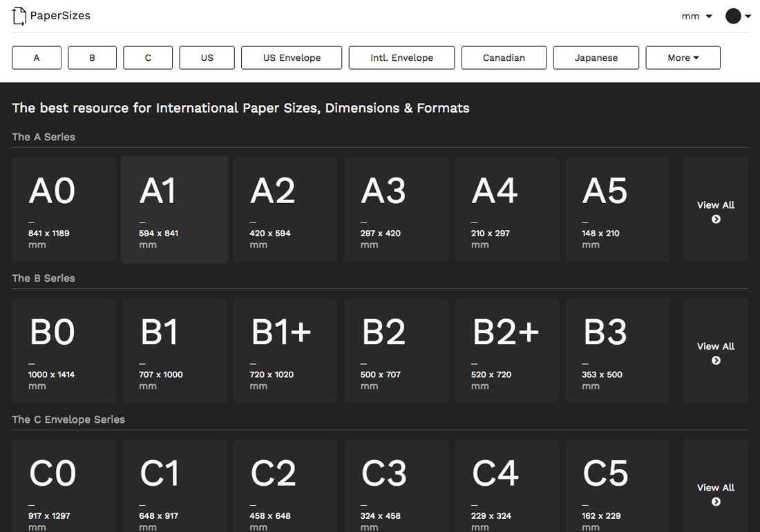Open the mm units dropdown
Viewport: 760px width, 532px height.
coord(696,16)
